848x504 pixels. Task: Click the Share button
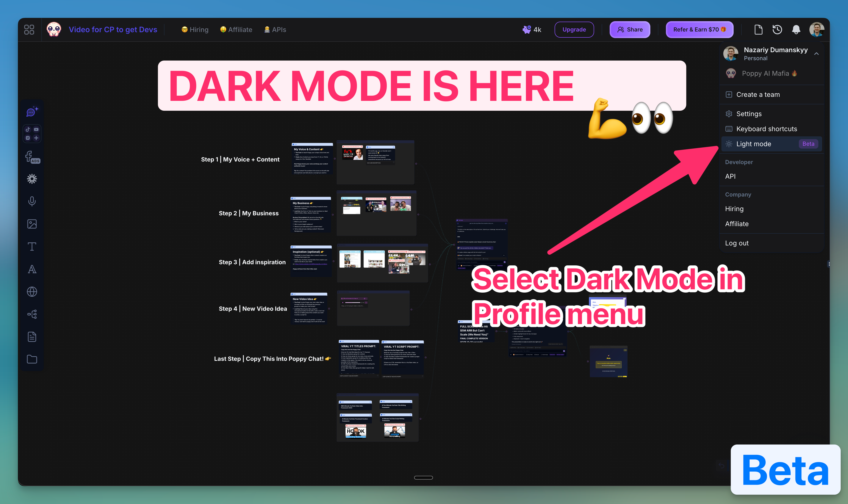(629, 30)
